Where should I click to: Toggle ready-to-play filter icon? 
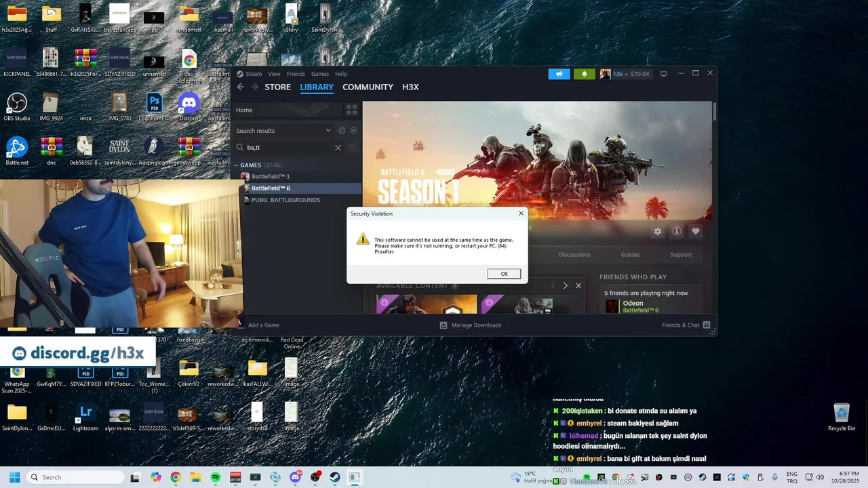pos(353,131)
